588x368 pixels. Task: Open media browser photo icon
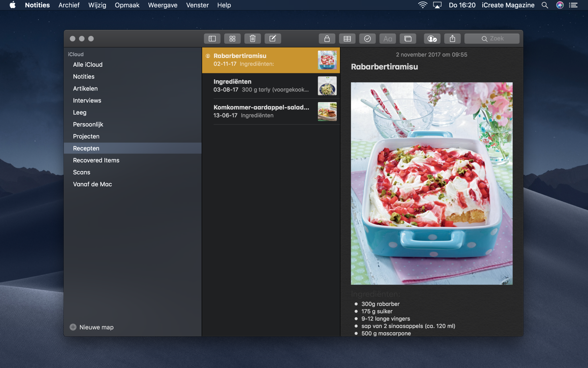tap(408, 39)
